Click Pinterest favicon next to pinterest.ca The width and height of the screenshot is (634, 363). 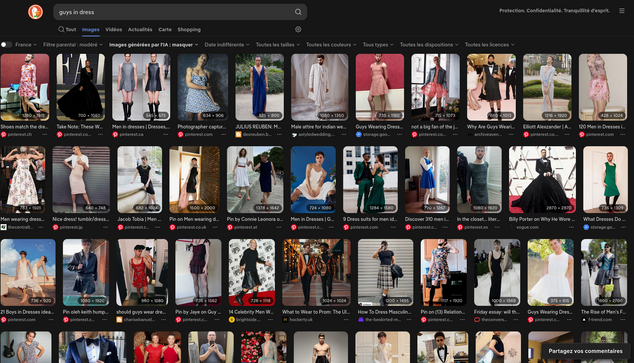(x=115, y=135)
